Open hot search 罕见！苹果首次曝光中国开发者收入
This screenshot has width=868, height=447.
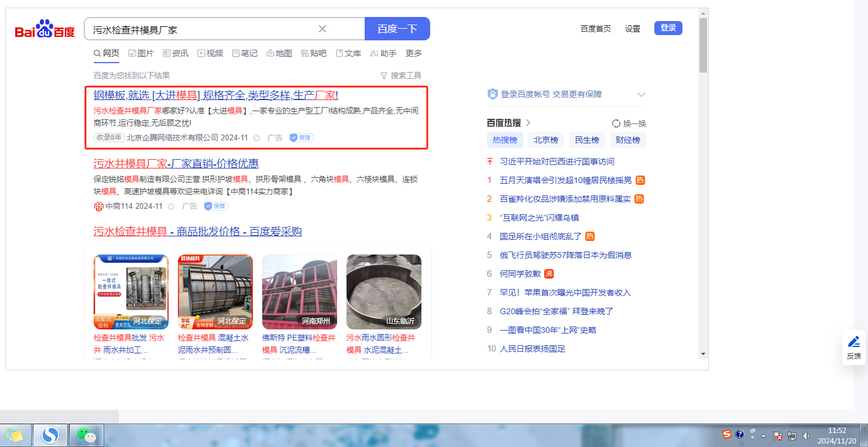pos(565,293)
